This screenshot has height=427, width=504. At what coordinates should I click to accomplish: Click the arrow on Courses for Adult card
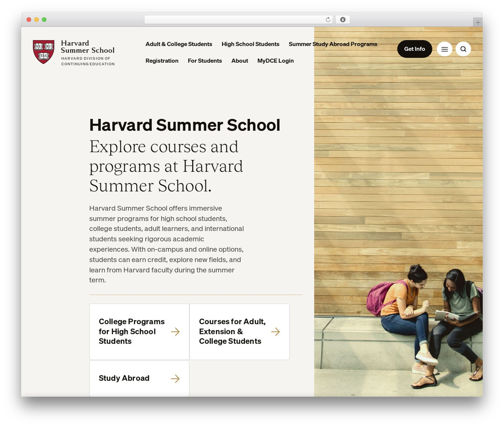point(276,332)
